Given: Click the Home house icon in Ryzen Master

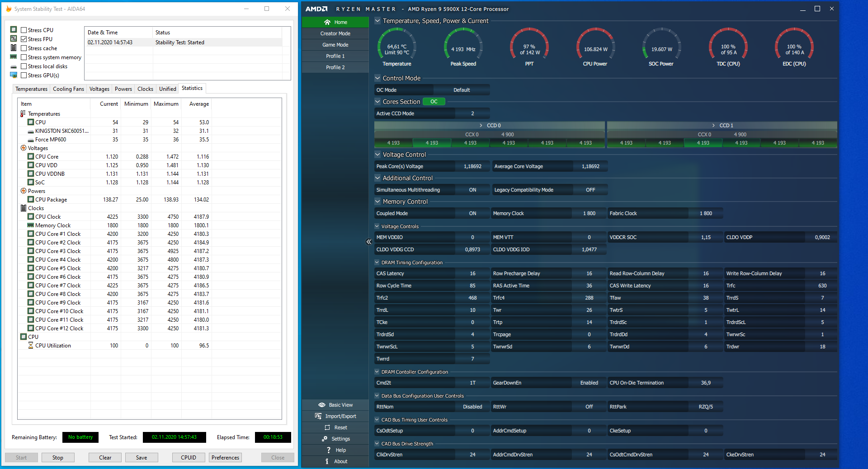Looking at the screenshot, I should tap(327, 22).
